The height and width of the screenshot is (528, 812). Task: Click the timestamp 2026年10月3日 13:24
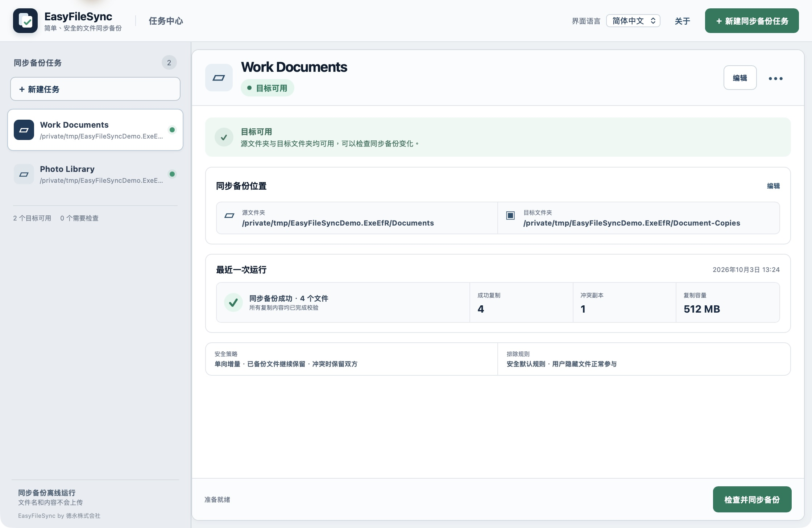746,270
